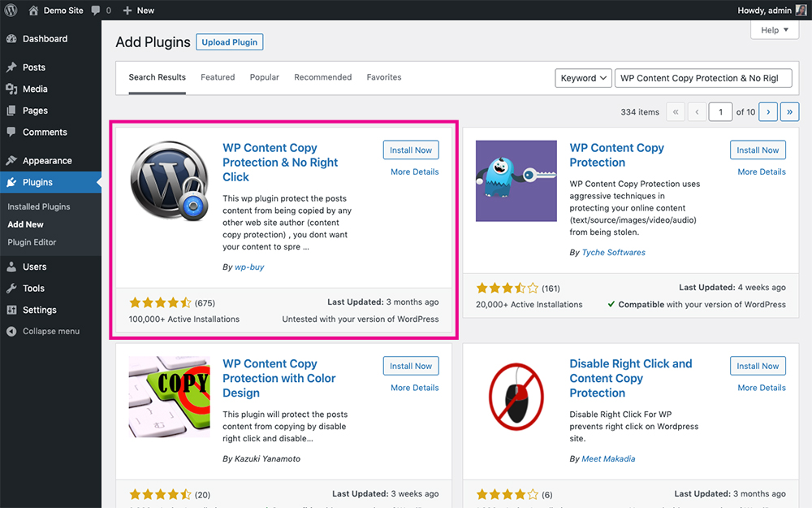Switch to the Favorites tab
The width and height of the screenshot is (812, 508).
[384, 77]
